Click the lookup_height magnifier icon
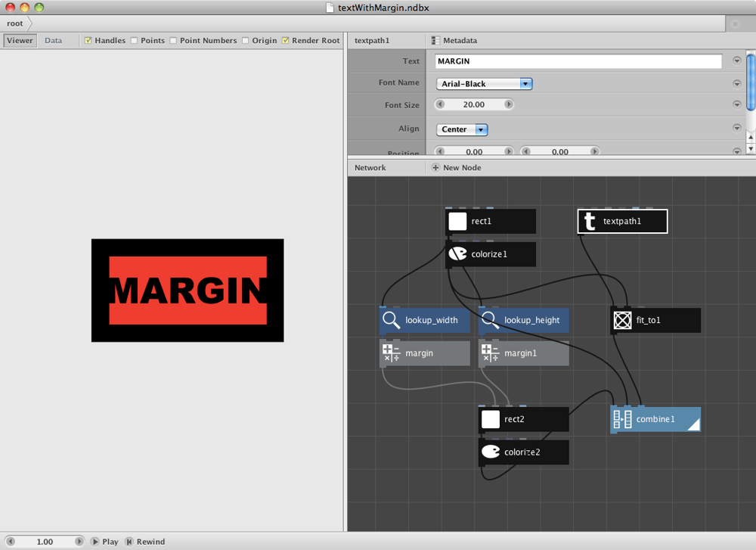The width and height of the screenshot is (756, 550). coord(491,320)
